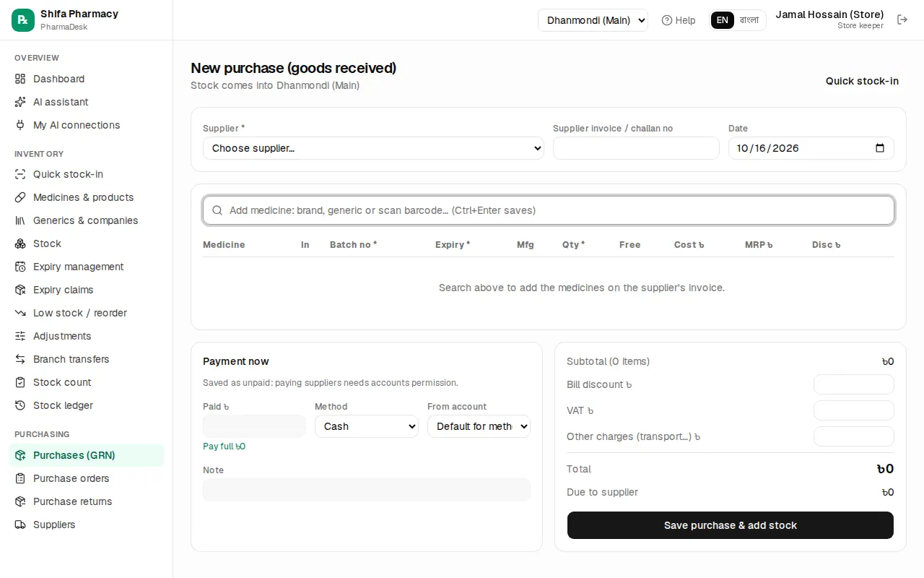Switch language to EN
The image size is (924, 578).
click(723, 20)
